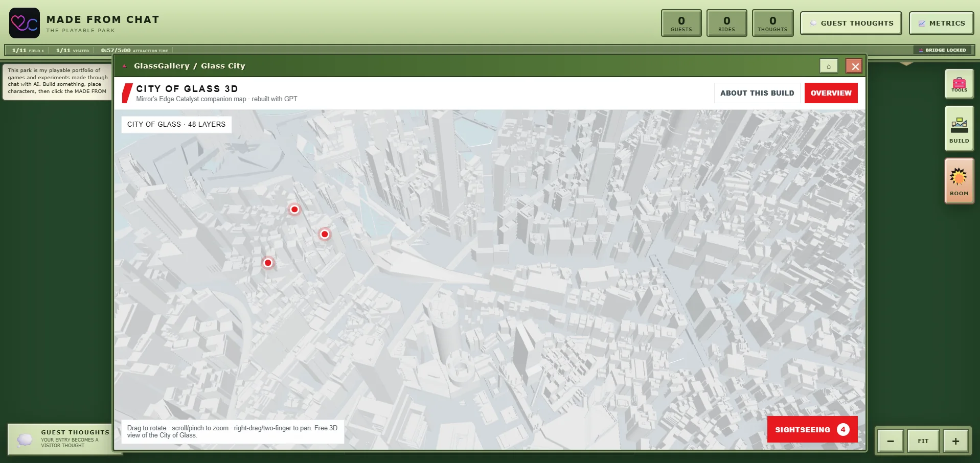Select the lowest red map marker
Viewport: 980px width, 463px height.
click(x=268, y=263)
